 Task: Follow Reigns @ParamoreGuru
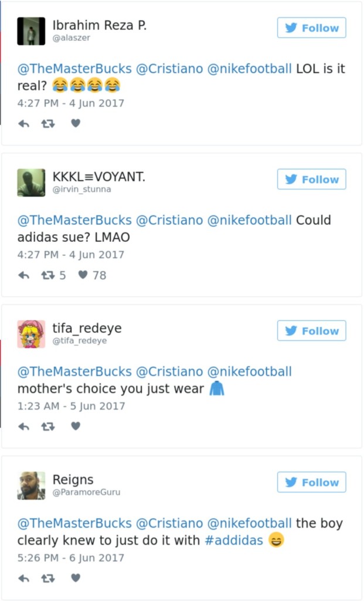pos(311,482)
